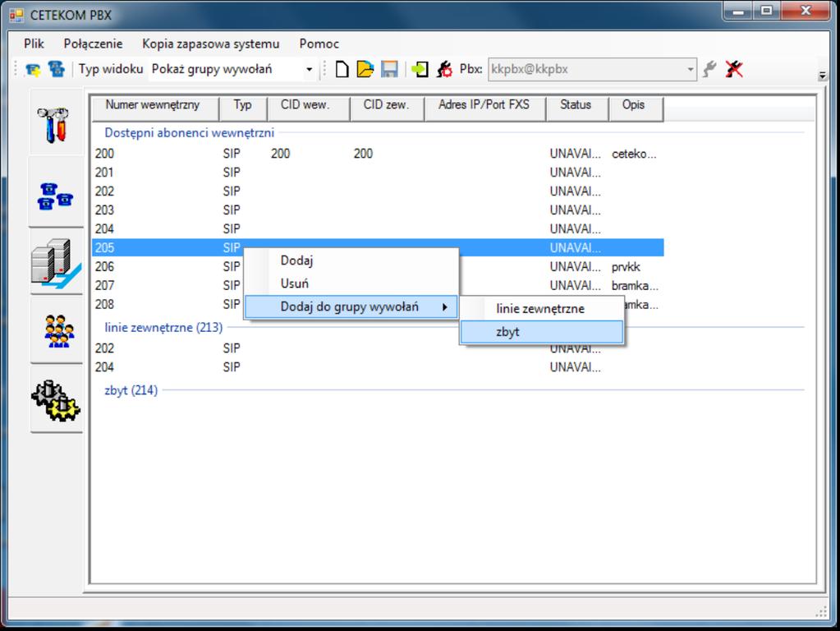Click the green arrow import icon

420,69
